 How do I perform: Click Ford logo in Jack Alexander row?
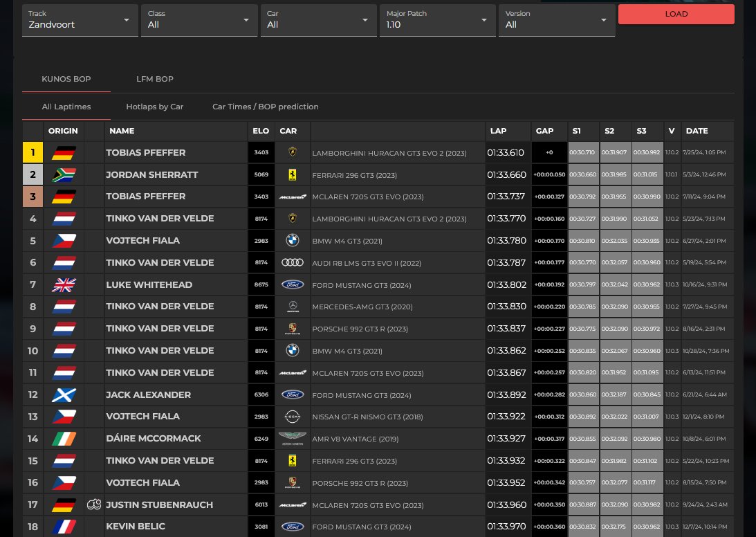[292, 394]
